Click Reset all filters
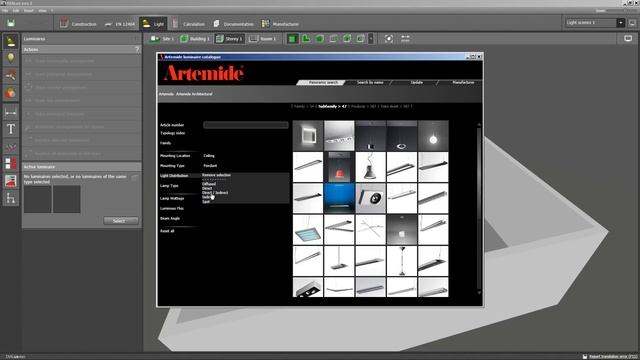This screenshot has width=640, height=360. click(x=167, y=231)
